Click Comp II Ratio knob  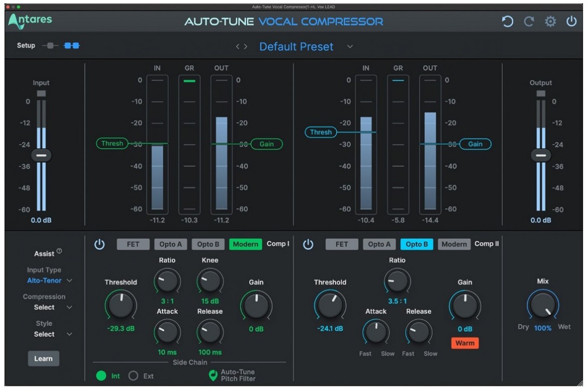[397, 281]
